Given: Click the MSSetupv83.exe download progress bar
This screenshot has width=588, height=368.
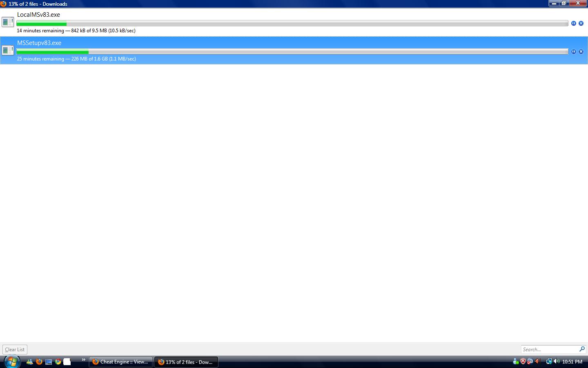Looking at the screenshot, I should point(292,52).
